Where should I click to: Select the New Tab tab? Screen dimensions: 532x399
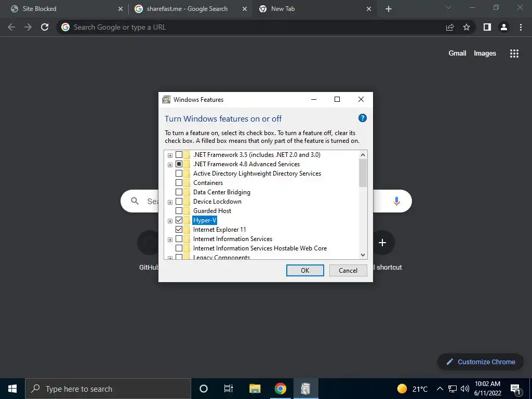[x=314, y=9]
